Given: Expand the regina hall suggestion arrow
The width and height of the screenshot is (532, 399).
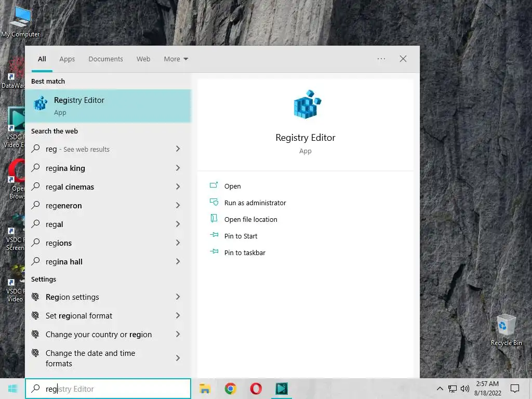Looking at the screenshot, I should click(178, 261).
